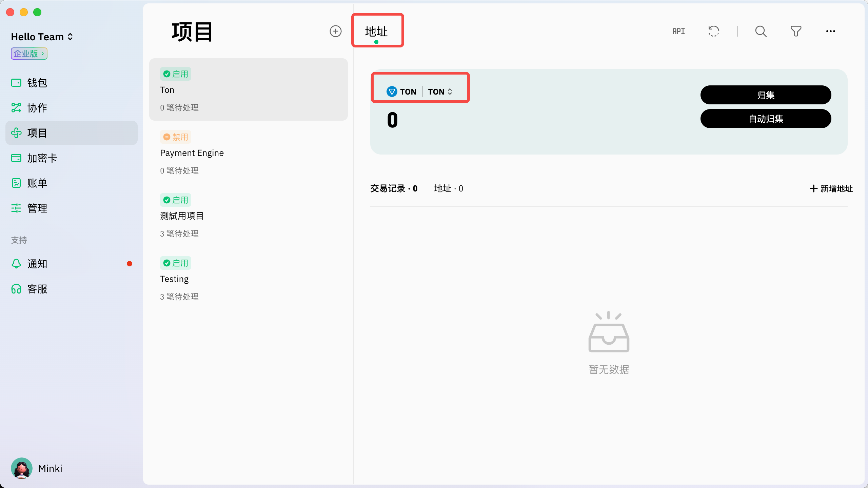Click the add project plus icon

tap(335, 31)
